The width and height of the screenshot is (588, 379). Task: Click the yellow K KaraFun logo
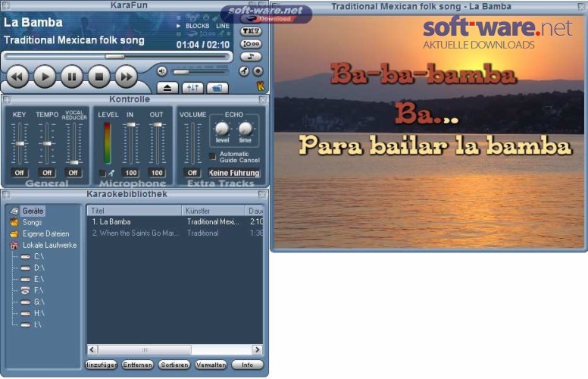click(x=261, y=86)
